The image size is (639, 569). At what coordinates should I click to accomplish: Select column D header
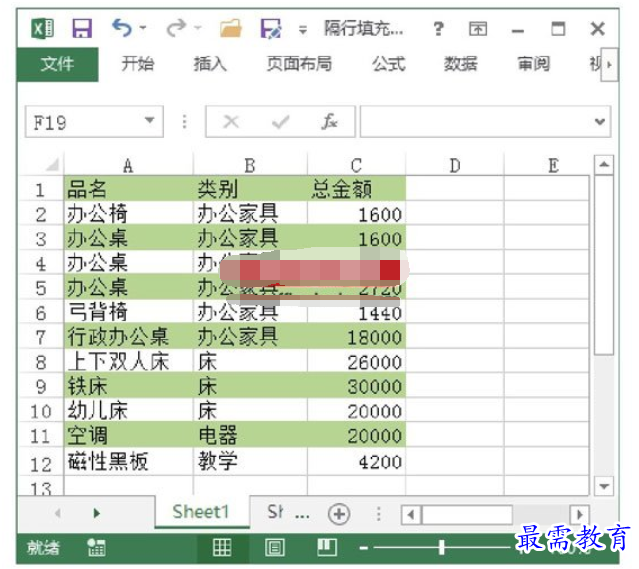(x=455, y=165)
